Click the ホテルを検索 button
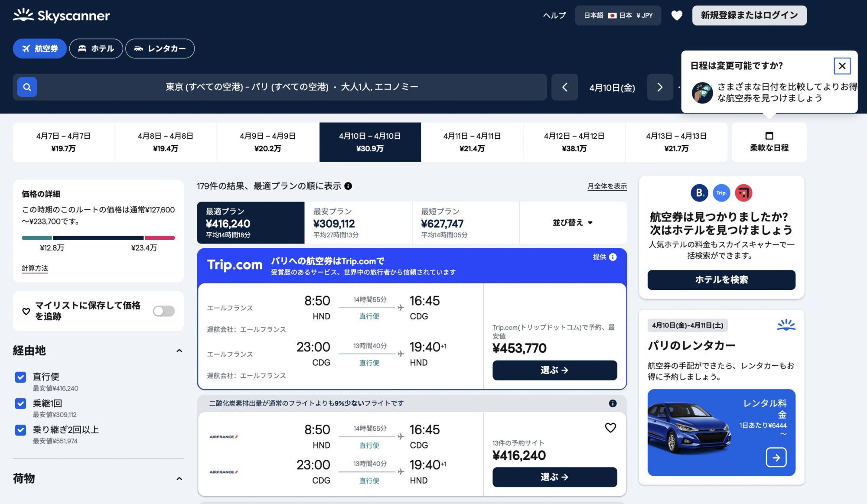 coord(721,280)
